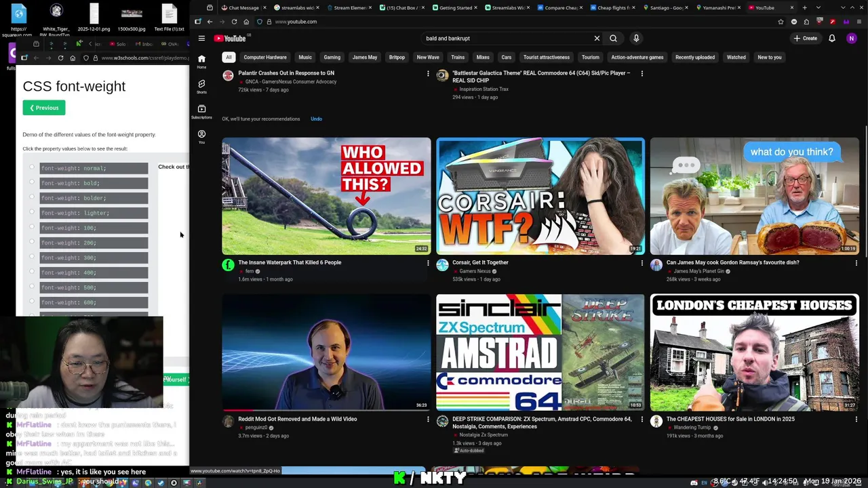Open James May's Planet Gin avatar
Screen dimensions: 868x488
656,265
